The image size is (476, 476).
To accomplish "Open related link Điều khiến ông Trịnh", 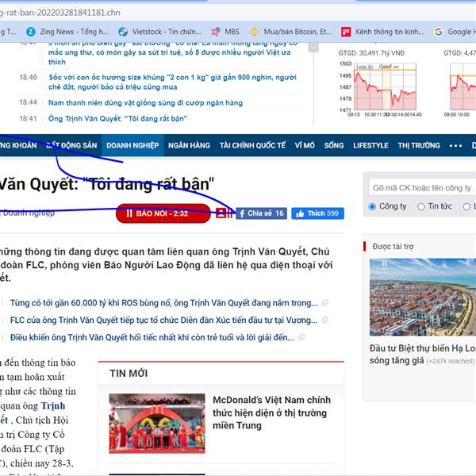I will (x=152, y=338).
